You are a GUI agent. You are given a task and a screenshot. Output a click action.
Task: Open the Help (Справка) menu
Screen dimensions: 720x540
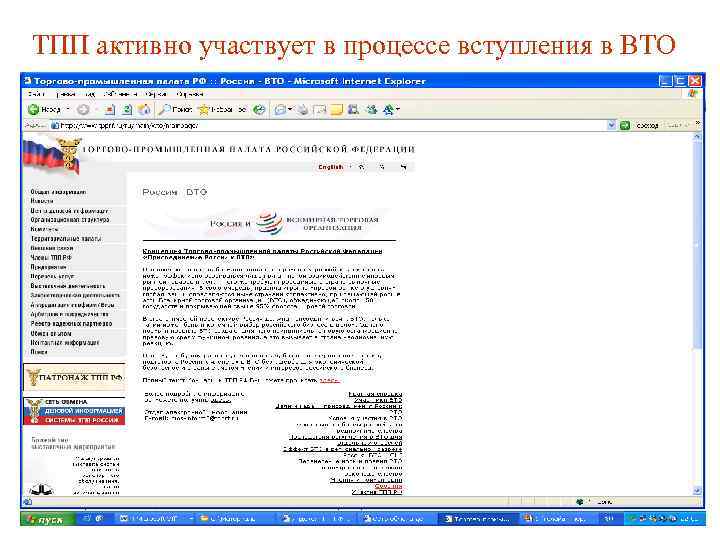[190, 94]
